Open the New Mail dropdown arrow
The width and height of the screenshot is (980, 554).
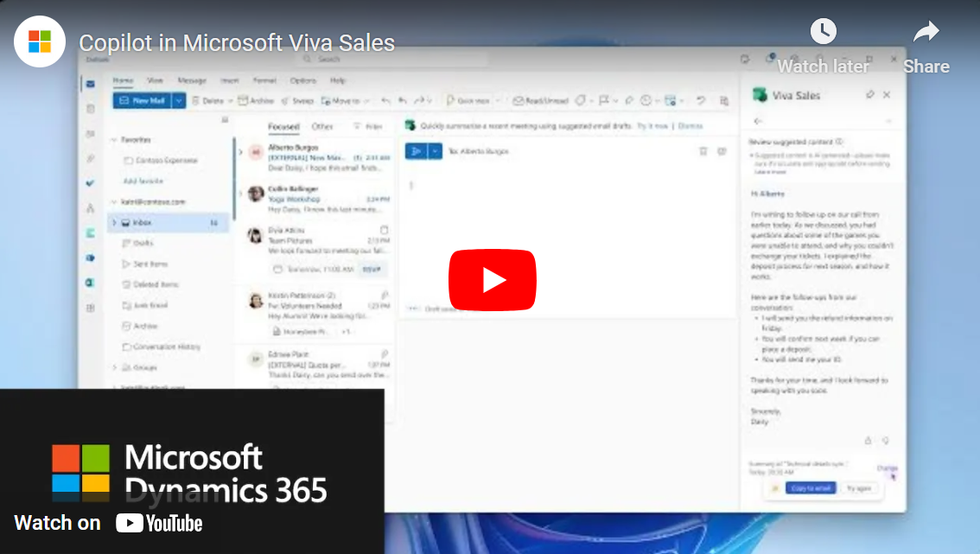(179, 101)
